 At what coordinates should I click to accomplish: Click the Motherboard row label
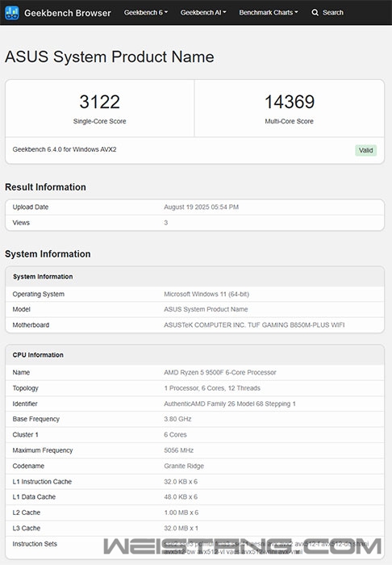pyautogui.click(x=31, y=325)
